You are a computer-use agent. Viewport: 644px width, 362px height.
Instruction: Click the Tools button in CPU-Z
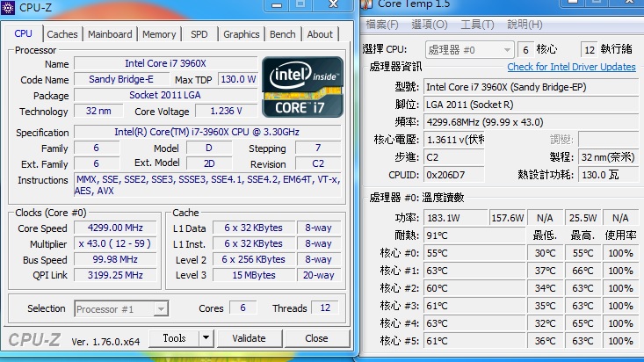pyautogui.click(x=174, y=338)
